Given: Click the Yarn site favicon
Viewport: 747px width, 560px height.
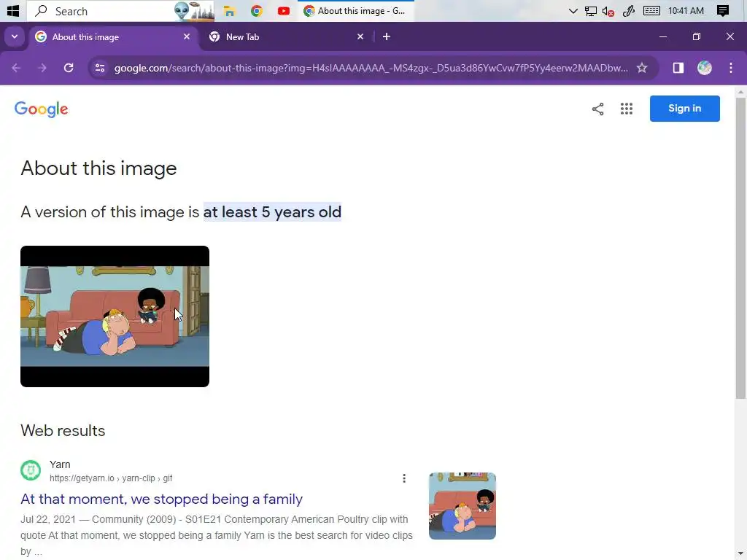Looking at the screenshot, I should (x=31, y=470).
